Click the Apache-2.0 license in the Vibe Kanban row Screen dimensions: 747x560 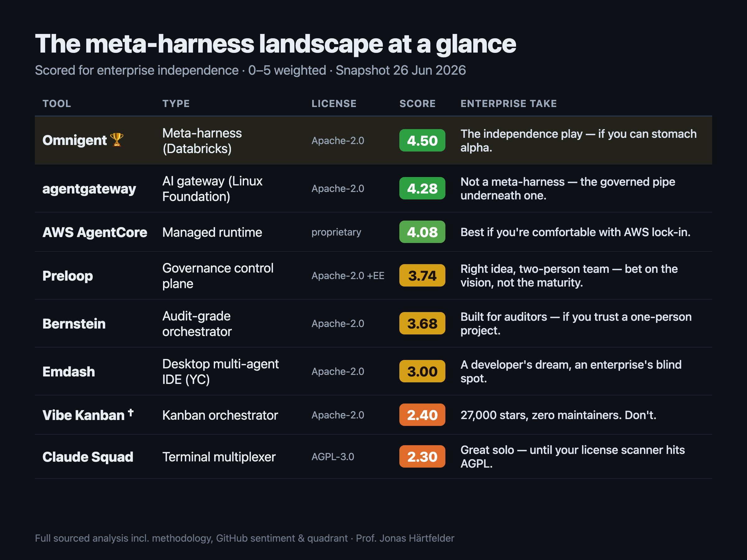tap(338, 415)
